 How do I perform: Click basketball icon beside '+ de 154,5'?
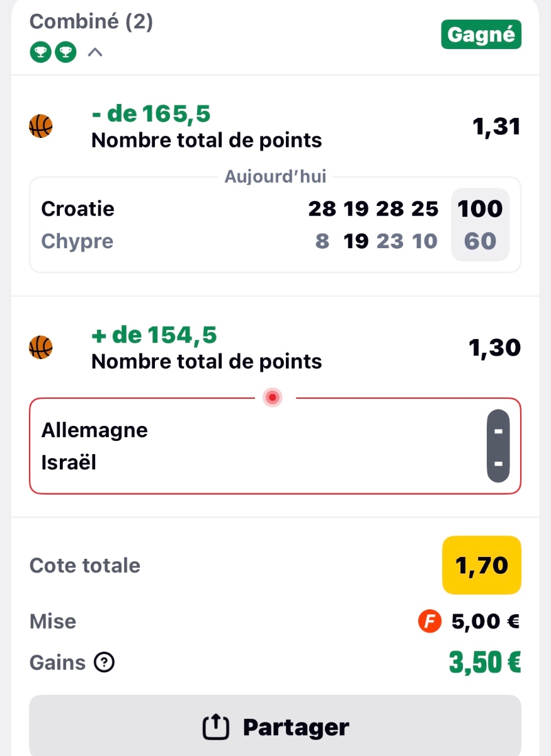41,347
